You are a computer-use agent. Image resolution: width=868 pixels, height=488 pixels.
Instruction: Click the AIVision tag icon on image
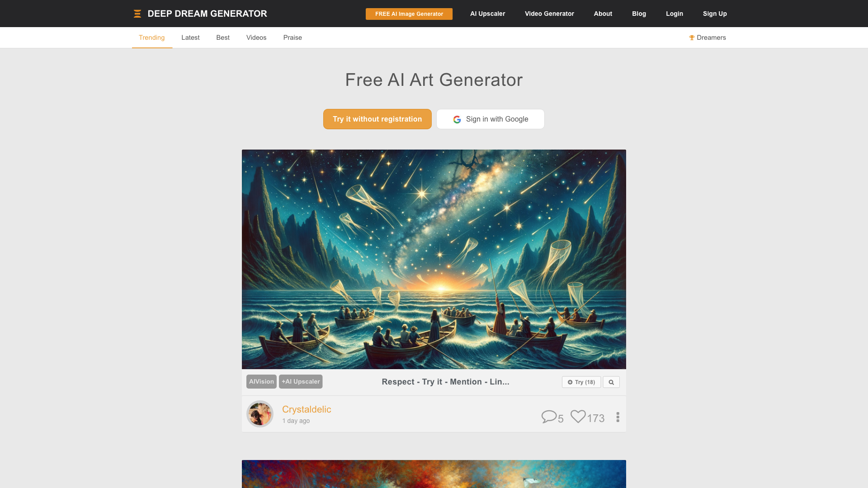point(261,381)
